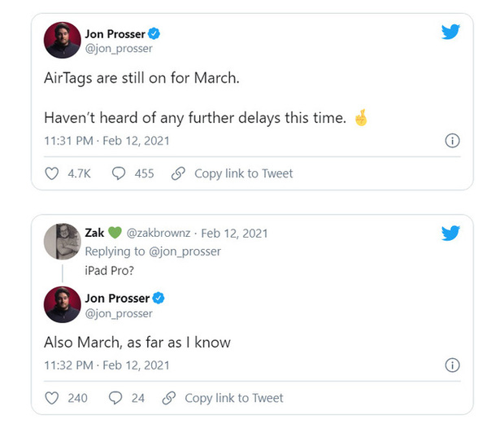
Task: Open the 11:32 PM · Feb 12, 2021 timestamp
Action: pyautogui.click(x=106, y=365)
